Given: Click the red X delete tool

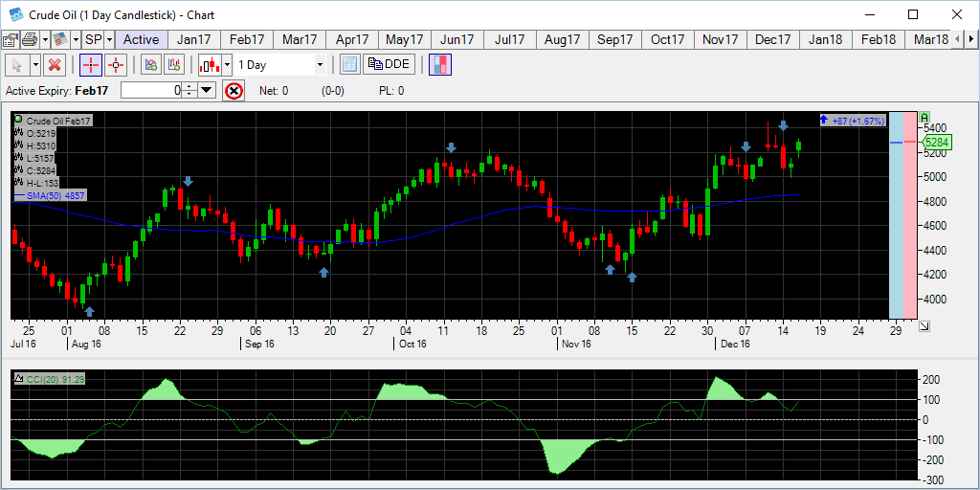Looking at the screenshot, I should point(55,64).
